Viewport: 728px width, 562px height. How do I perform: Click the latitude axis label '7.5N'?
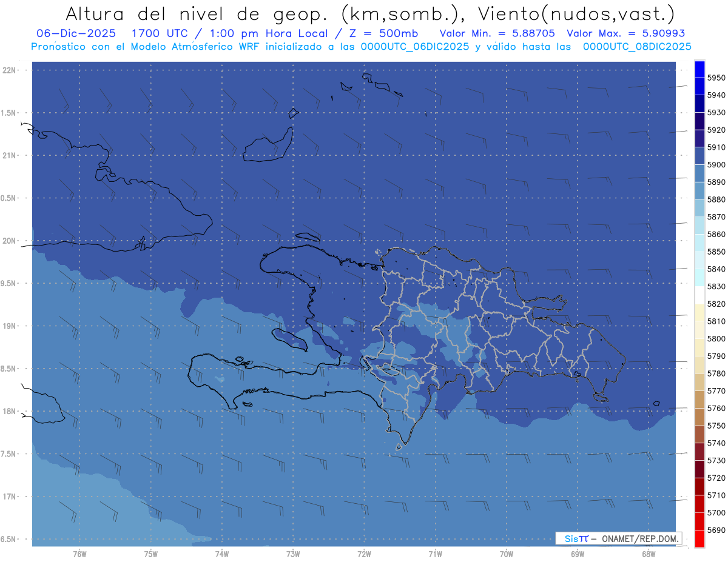[8, 454]
